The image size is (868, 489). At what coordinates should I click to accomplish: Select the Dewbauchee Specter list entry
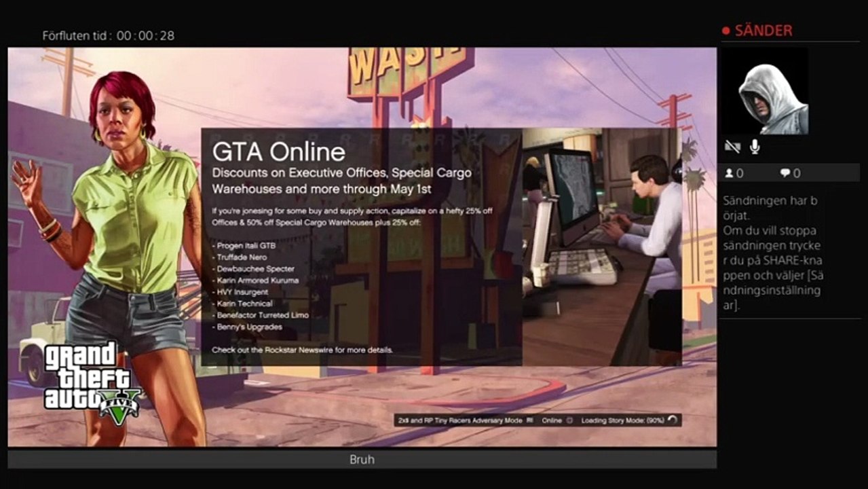click(x=253, y=269)
